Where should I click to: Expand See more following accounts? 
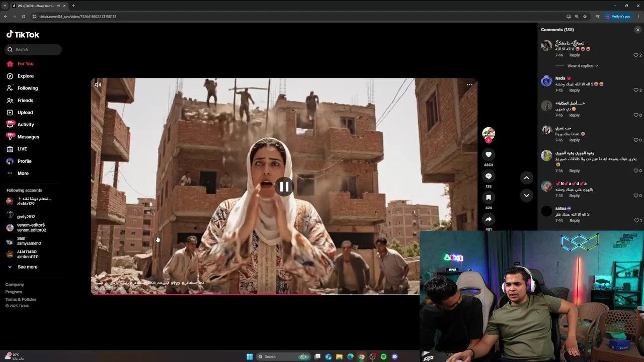[22, 266]
